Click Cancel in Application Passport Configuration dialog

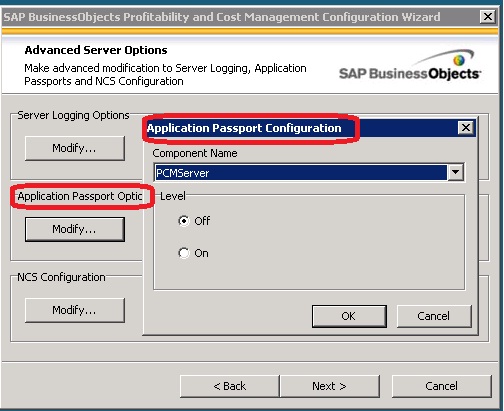point(434,316)
